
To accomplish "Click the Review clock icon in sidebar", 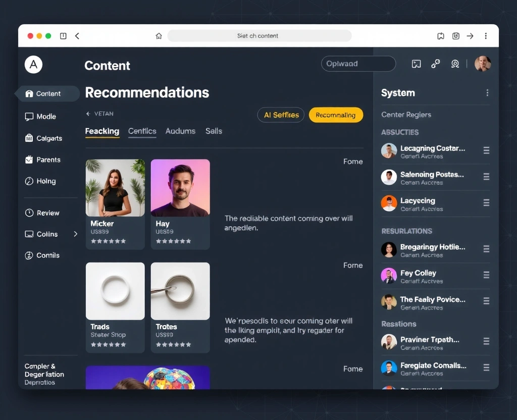I will (x=31, y=213).
